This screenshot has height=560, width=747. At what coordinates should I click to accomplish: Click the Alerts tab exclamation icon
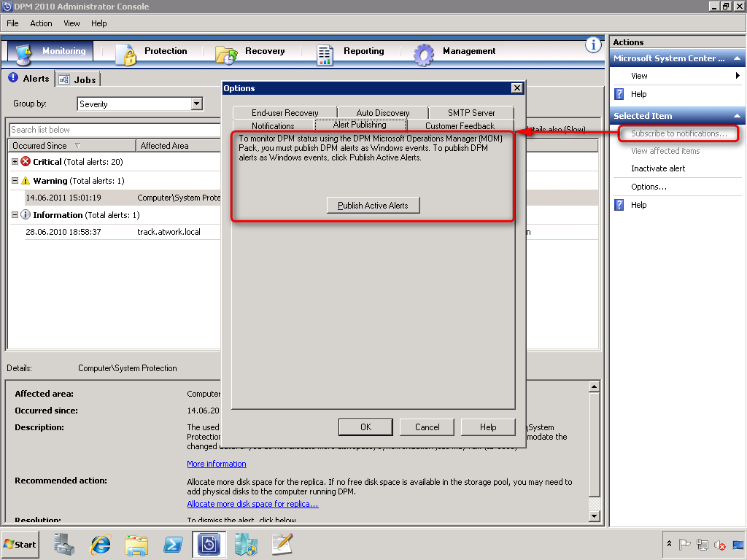tap(13, 77)
